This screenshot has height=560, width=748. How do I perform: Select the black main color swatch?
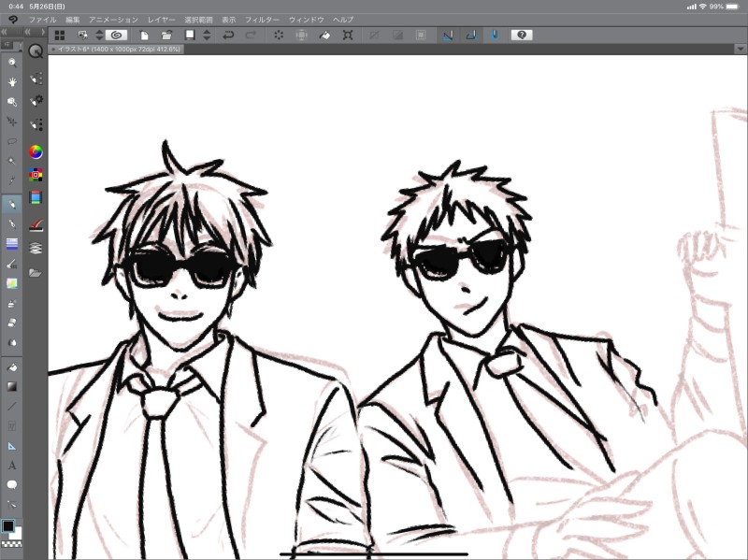coord(7,525)
